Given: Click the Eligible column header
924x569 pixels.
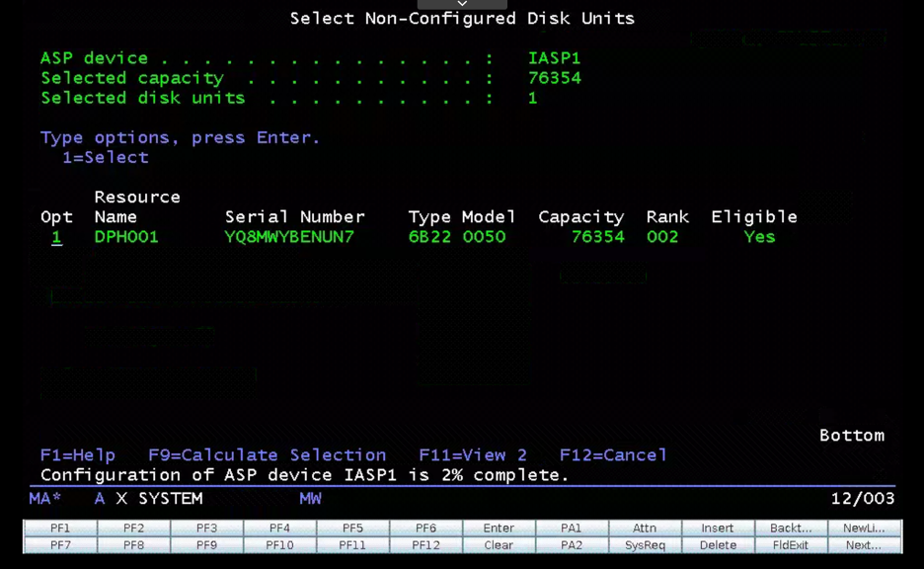Looking at the screenshot, I should click(x=754, y=217).
